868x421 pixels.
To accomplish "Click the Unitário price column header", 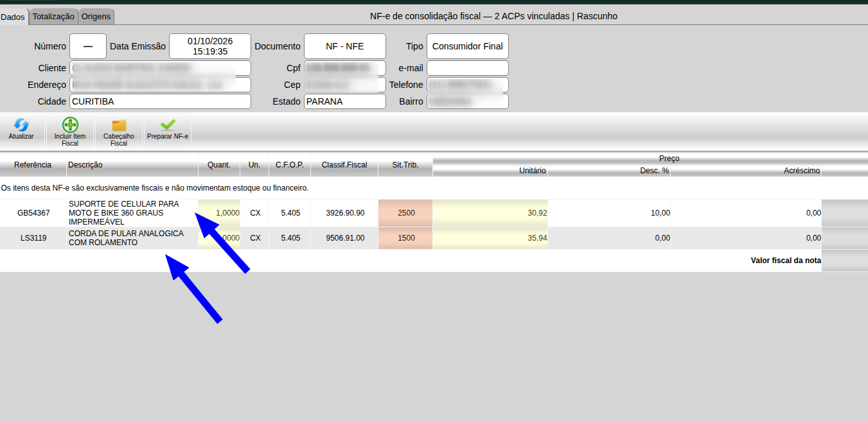I will tap(490, 171).
